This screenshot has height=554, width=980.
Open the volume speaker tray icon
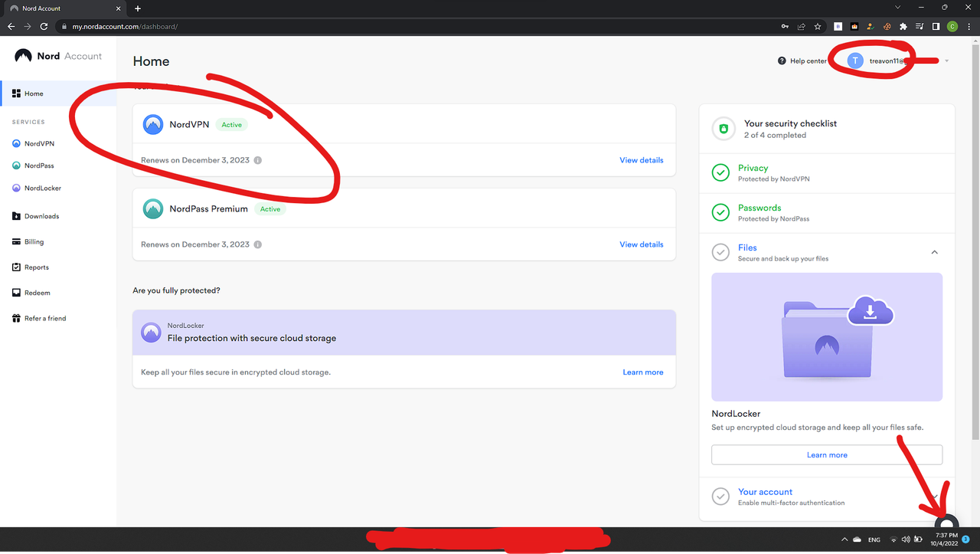[x=906, y=539]
